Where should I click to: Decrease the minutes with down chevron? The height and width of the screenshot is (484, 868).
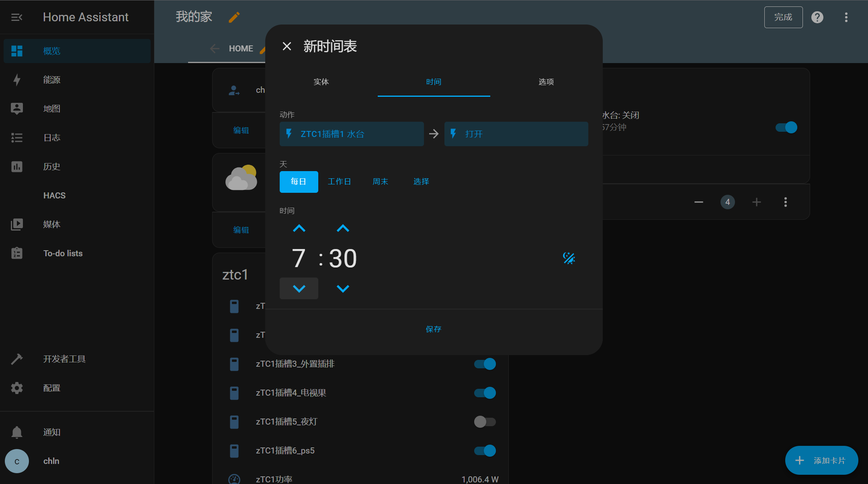(343, 288)
